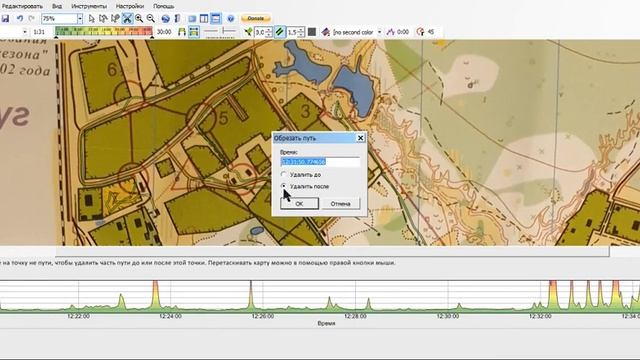Screen dimensions: 640x360
Task: Close the Обрезать путь dialog
Action: (x=360, y=138)
